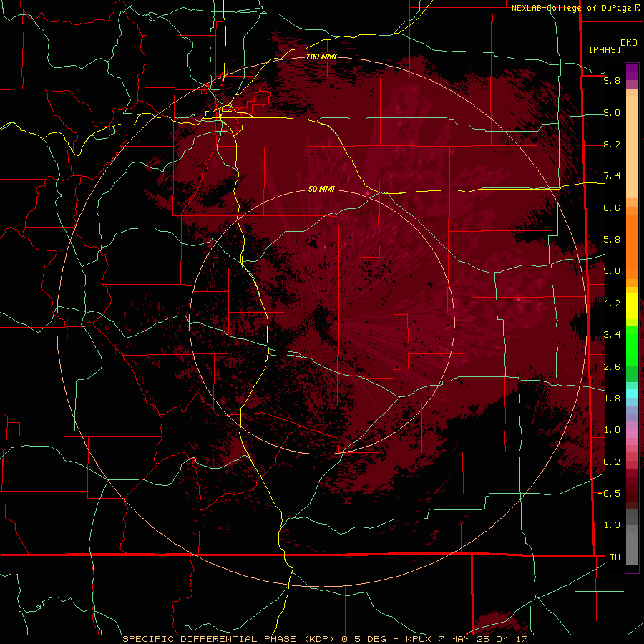Click the 9.8 value on the color scale
644x644 pixels.
point(612,80)
